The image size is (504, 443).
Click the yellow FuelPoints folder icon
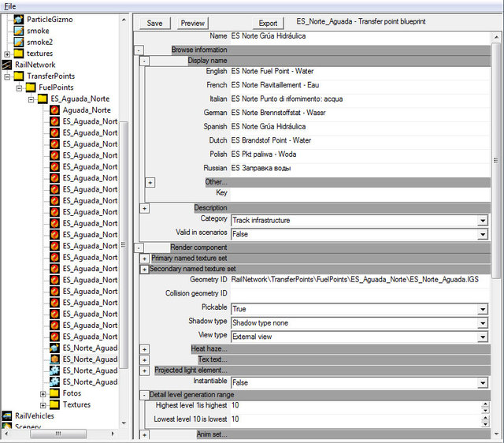31,87
